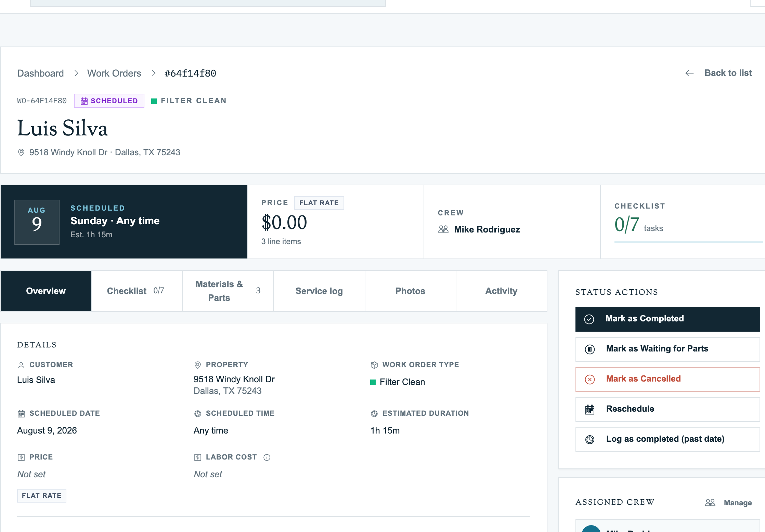Click the Aug 9 date tile
Screen dimensions: 765x532
coord(37,222)
